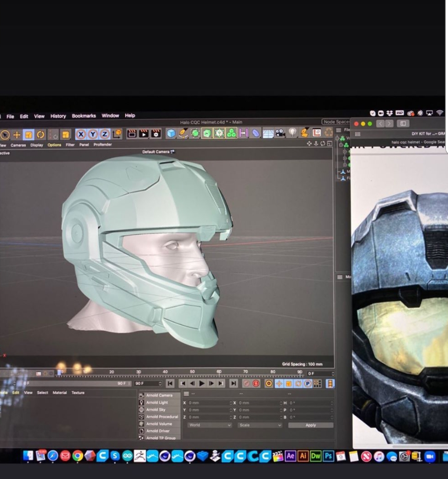Select Arnold Camera from the list
This screenshot has height=479, width=448.
pyautogui.click(x=159, y=395)
